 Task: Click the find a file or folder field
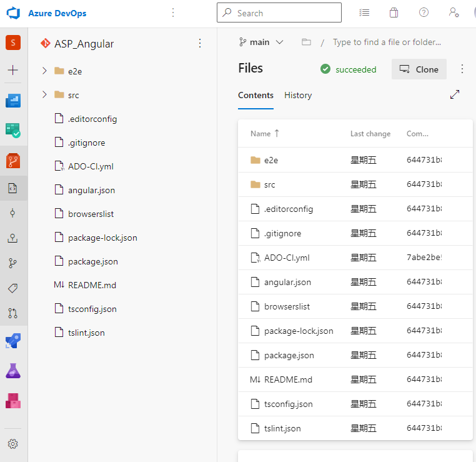point(387,42)
